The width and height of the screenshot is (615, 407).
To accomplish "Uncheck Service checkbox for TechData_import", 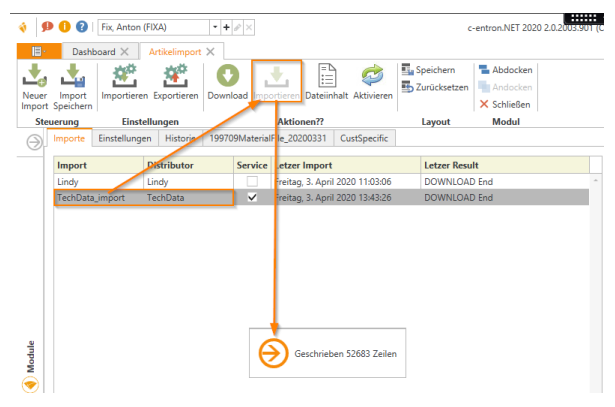I will point(252,198).
